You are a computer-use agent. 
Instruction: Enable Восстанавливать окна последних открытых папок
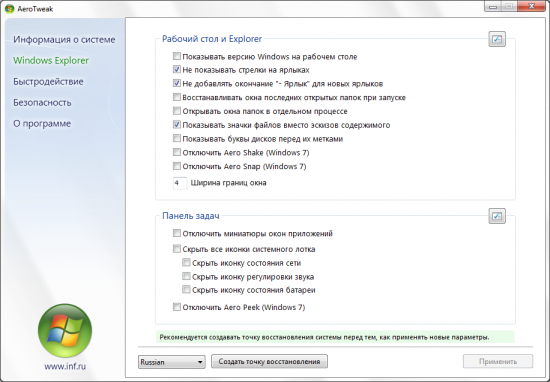[x=177, y=97]
